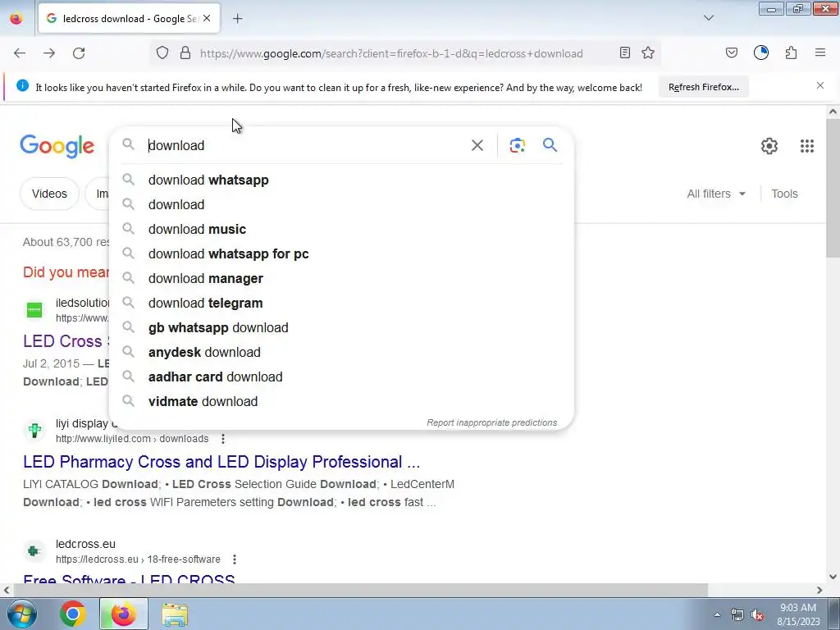This screenshot has width=840, height=630.
Task: Click scroll right arrow of page
Action: pos(819,590)
